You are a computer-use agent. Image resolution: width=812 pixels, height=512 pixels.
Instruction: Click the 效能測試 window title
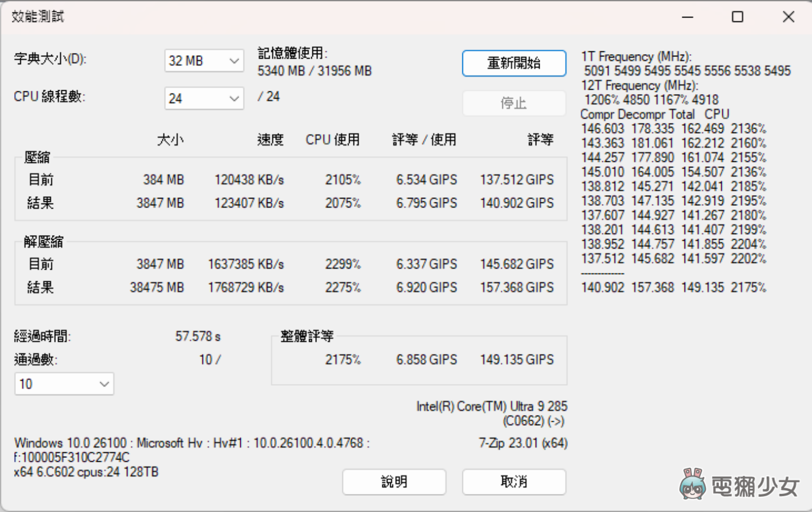click(38, 17)
